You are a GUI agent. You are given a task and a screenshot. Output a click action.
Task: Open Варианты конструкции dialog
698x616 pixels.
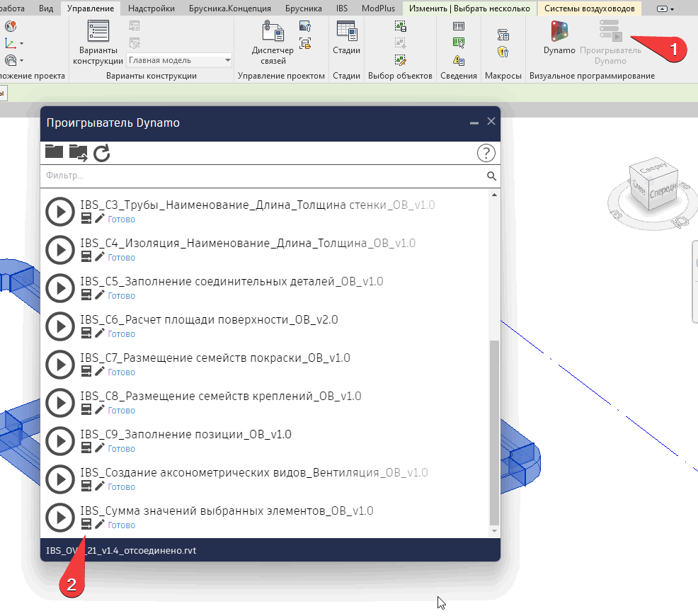tap(98, 42)
